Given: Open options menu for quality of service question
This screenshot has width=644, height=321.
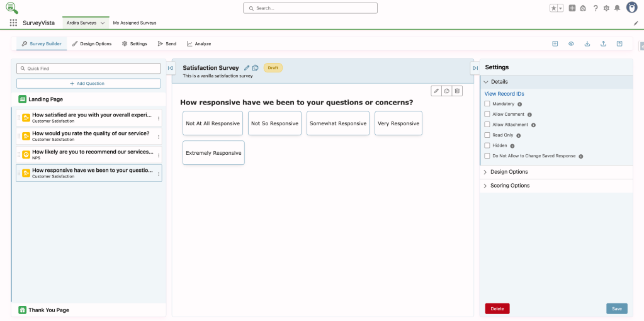Looking at the screenshot, I should (x=159, y=137).
